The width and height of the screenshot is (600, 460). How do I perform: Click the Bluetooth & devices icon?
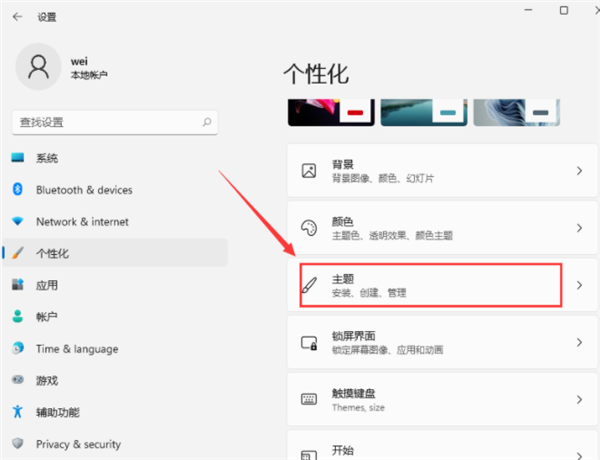click(17, 190)
